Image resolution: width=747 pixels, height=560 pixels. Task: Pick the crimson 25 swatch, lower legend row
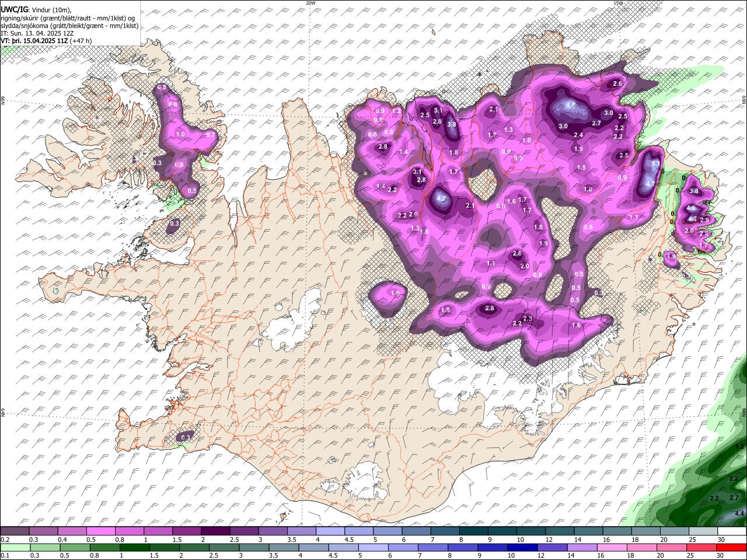pos(703,547)
